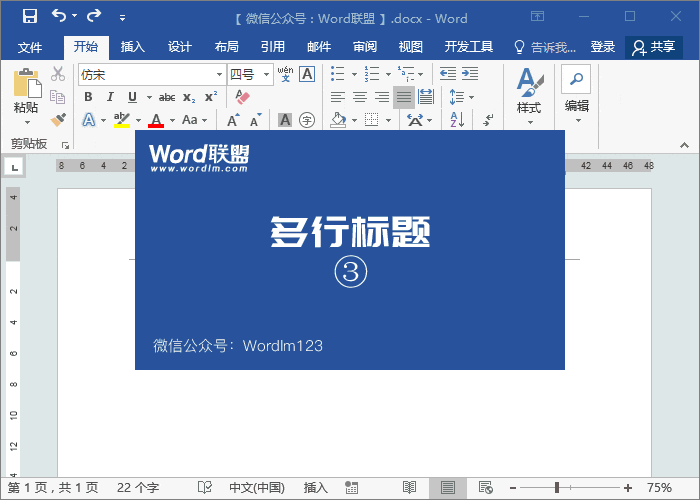The height and width of the screenshot is (500, 700).
Task: Click the 告诉我 search box
Action: [x=545, y=47]
